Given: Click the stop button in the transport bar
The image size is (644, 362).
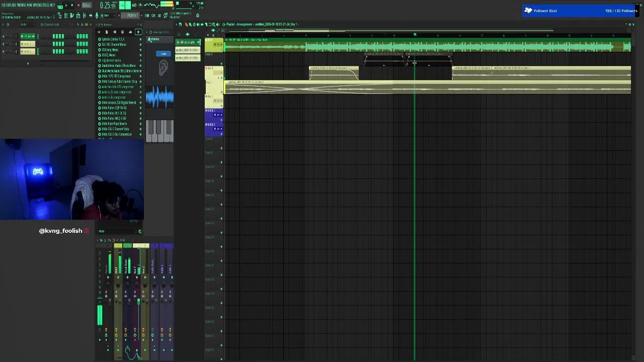Looking at the screenshot, I should pos(72,5).
